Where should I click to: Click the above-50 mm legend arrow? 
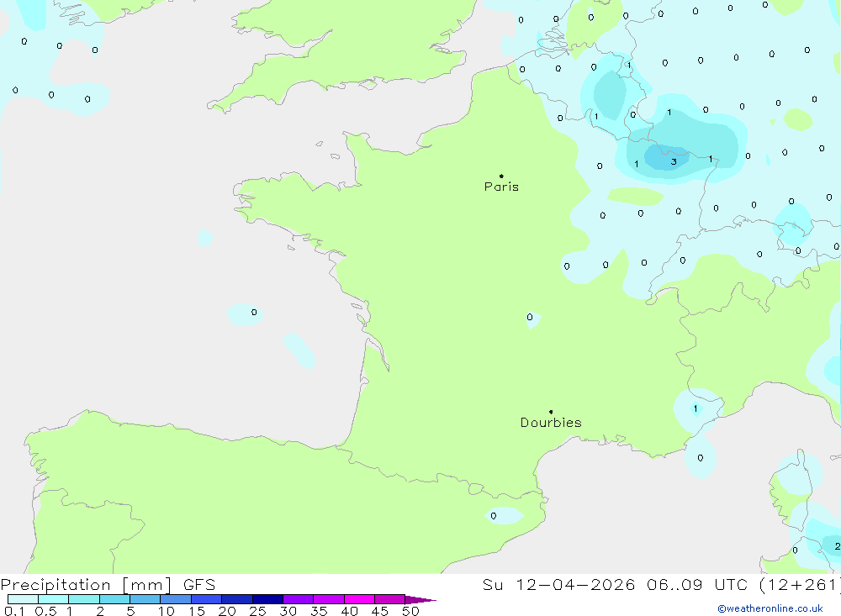click(x=420, y=599)
